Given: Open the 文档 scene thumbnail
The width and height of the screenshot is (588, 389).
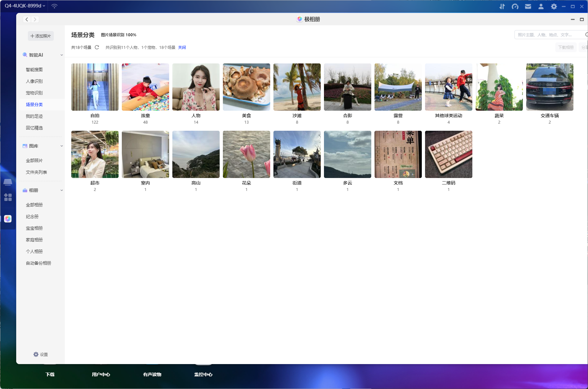Looking at the screenshot, I should pyautogui.click(x=398, y=154).
